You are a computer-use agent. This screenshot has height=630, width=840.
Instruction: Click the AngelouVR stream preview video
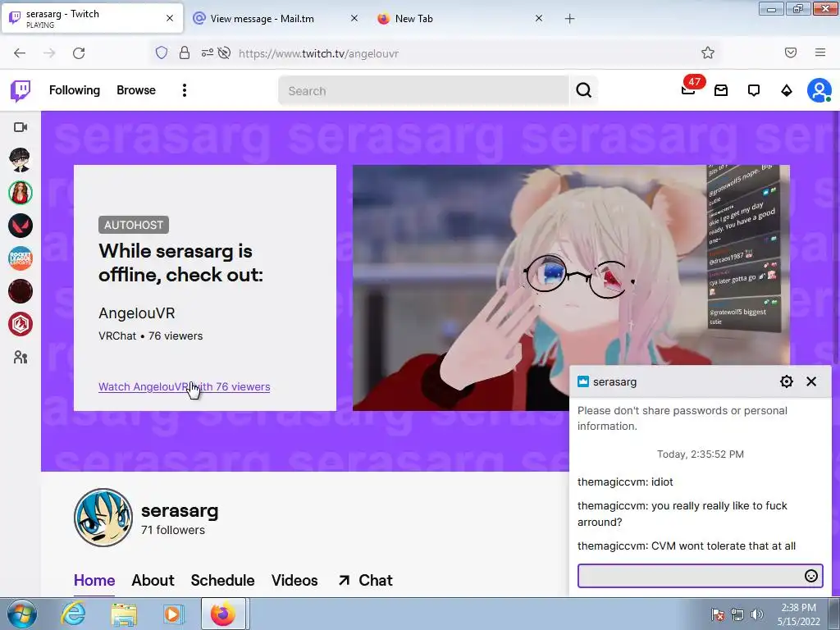tap(571, 288)
